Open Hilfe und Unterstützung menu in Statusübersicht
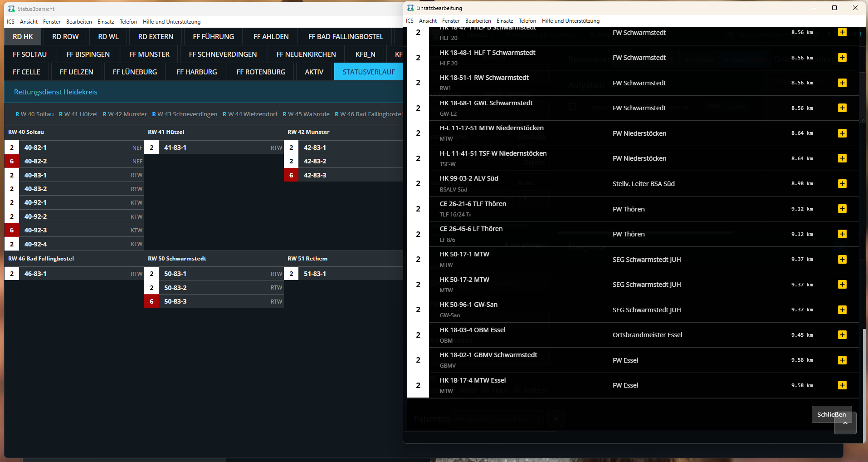Viewport: 868px width, 462px height. tap(171, 22)
